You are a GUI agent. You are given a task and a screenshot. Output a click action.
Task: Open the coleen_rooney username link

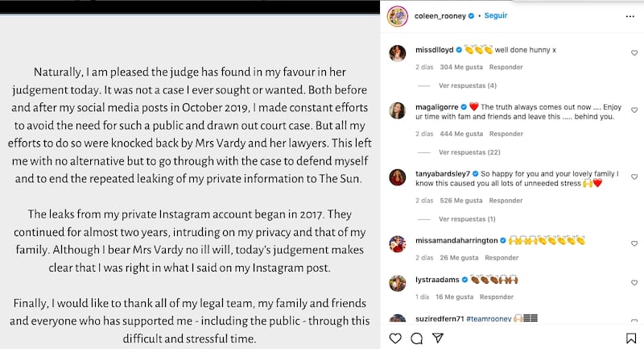coord(440,16)
